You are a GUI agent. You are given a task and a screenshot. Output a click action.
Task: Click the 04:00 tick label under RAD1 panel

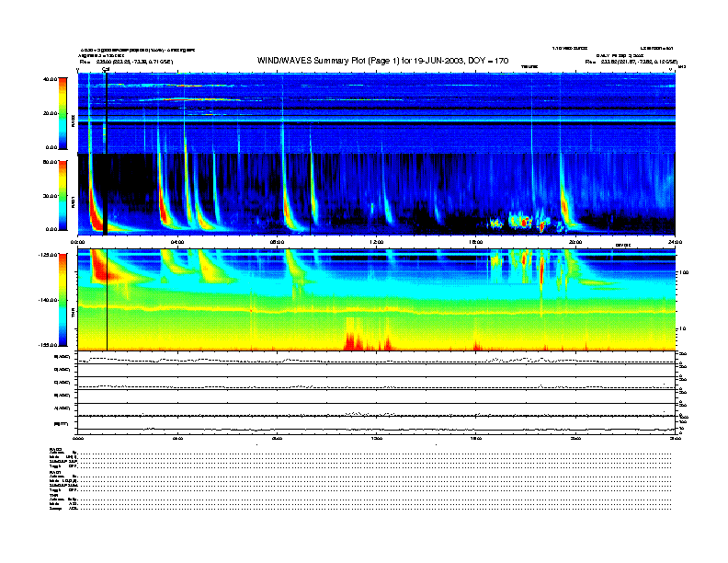pyautogui.click(x=177, y=242)
